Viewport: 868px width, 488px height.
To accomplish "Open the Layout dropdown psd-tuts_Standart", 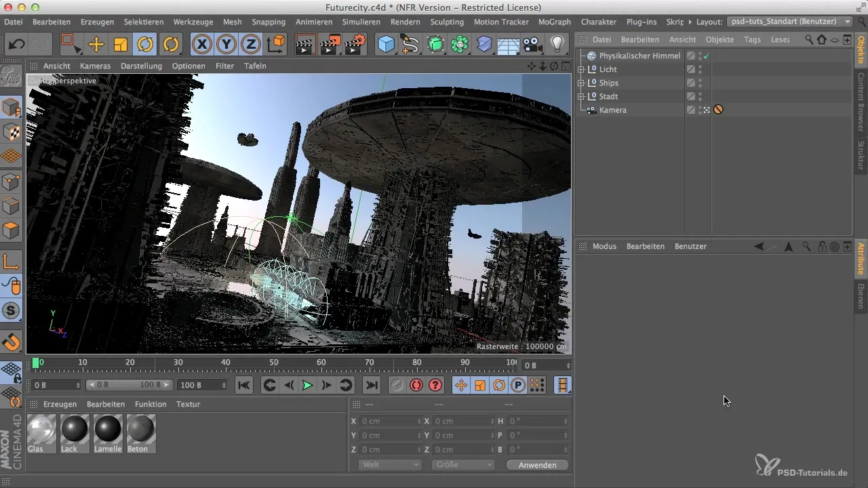I will (791, 22).
